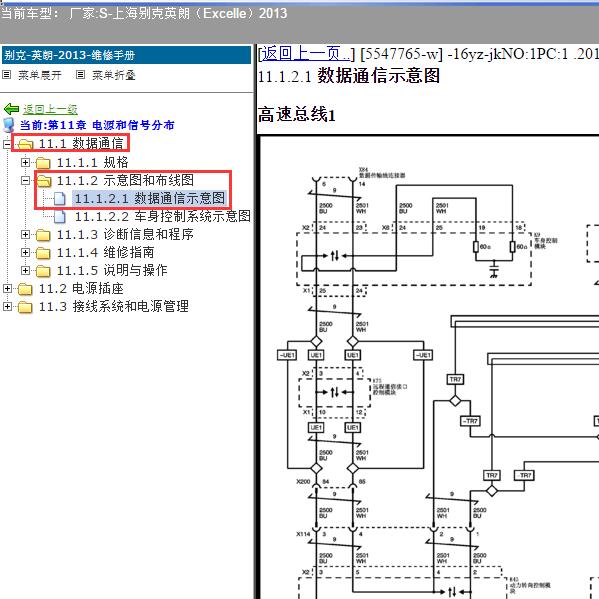Click the 返回上一级 link
This screenshot has height=599, width=599.
50,109
